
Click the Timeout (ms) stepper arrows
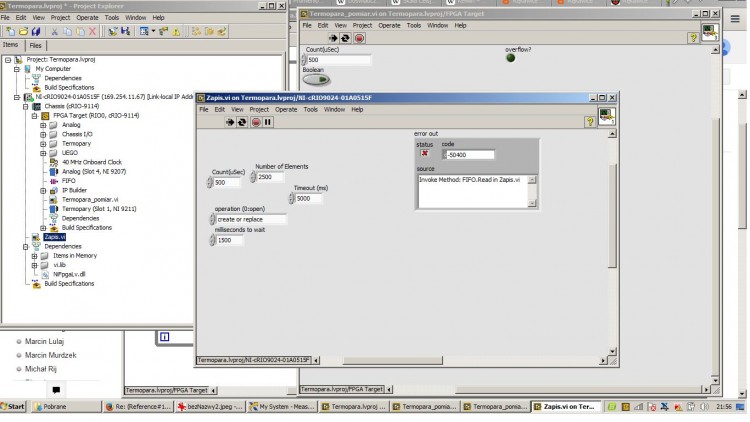[291, 199]
